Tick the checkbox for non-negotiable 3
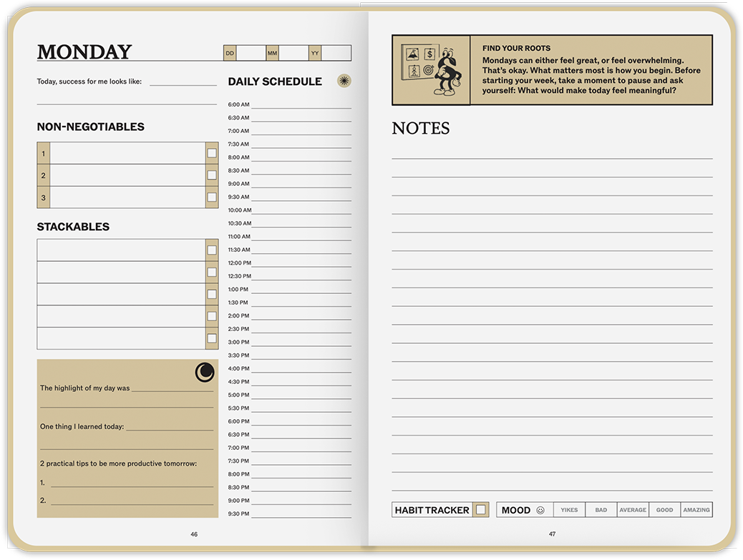Screen dimensions: 743x560 point(212,197)
